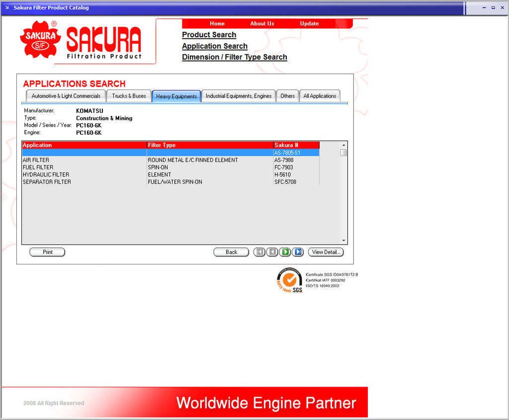Open Dimension / Filter Type Search link
Screen dimensions: 509x420
[235, 57]
